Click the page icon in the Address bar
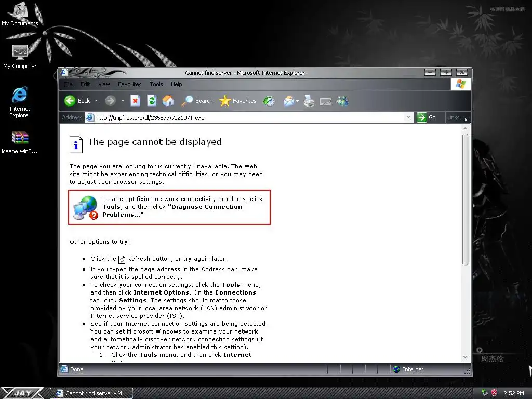Image resolution: width=532 pixels, height=399 pixels. pyautogui.click(x=90, y=118)
